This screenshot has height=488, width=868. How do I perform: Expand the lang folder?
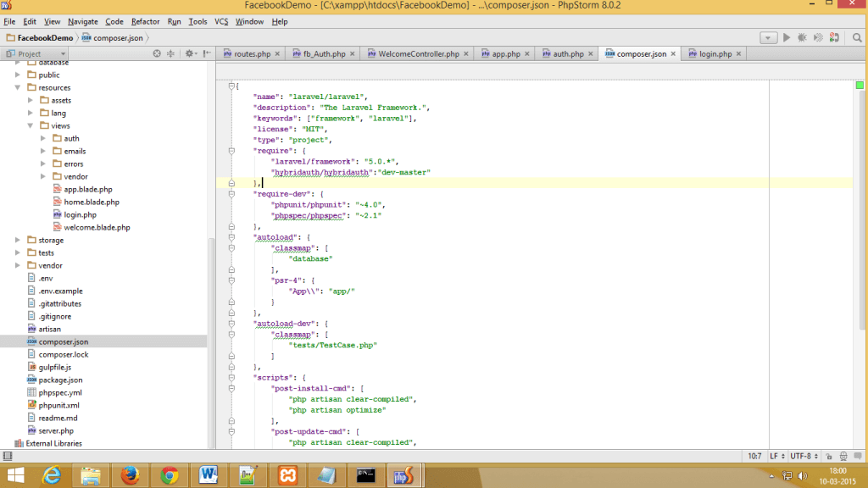click(x=31, y=113)
